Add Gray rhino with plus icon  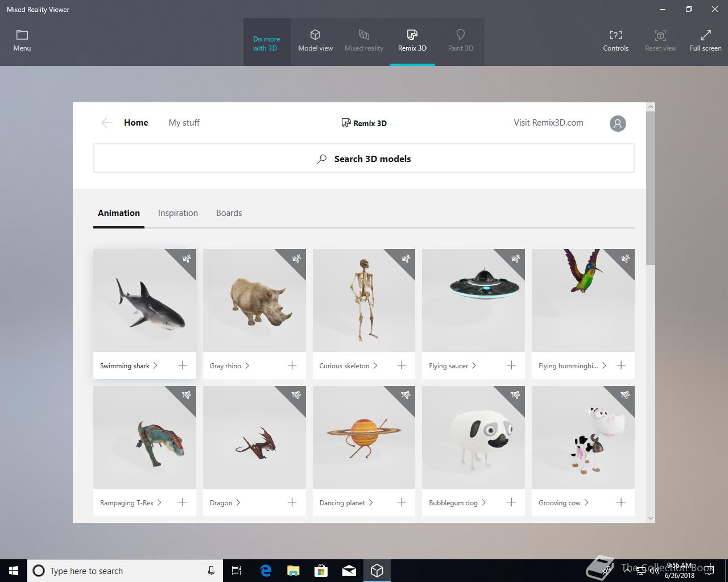pos(292,365)
